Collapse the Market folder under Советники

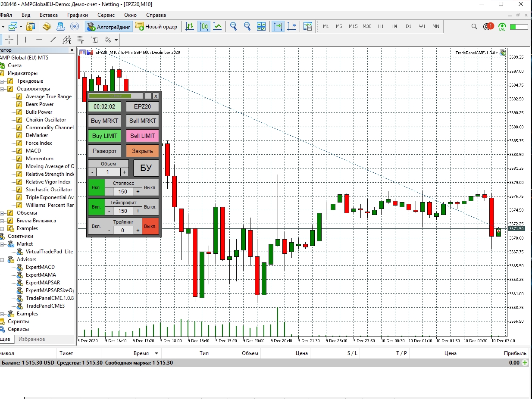(x=2, y=244)
